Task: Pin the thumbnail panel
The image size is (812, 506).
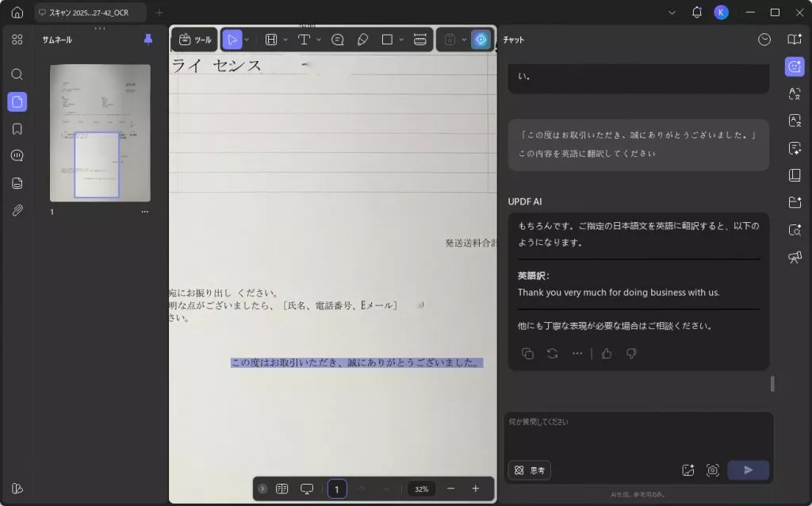Action: coord(148,40)
